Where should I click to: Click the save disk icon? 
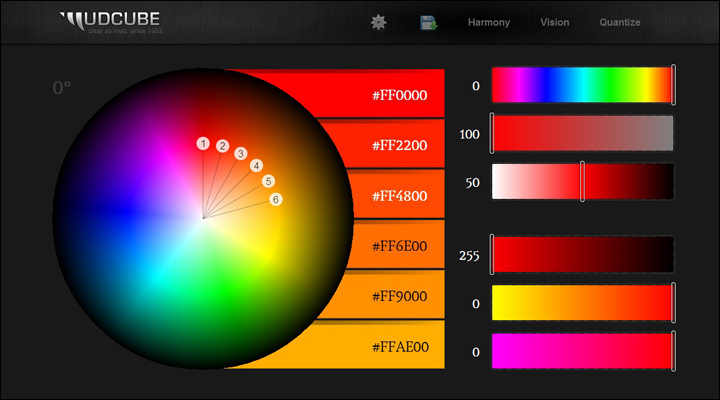click(x=429, y=22)
